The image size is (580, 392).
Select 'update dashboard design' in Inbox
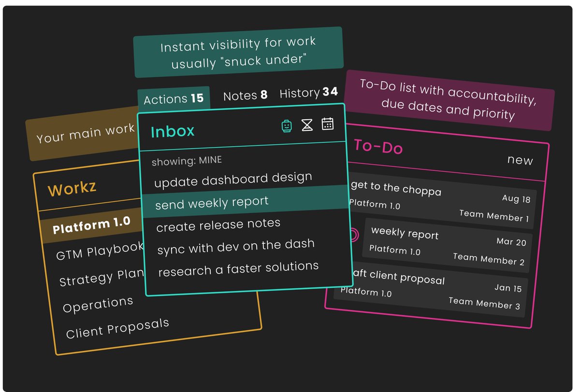click(233, 180)
